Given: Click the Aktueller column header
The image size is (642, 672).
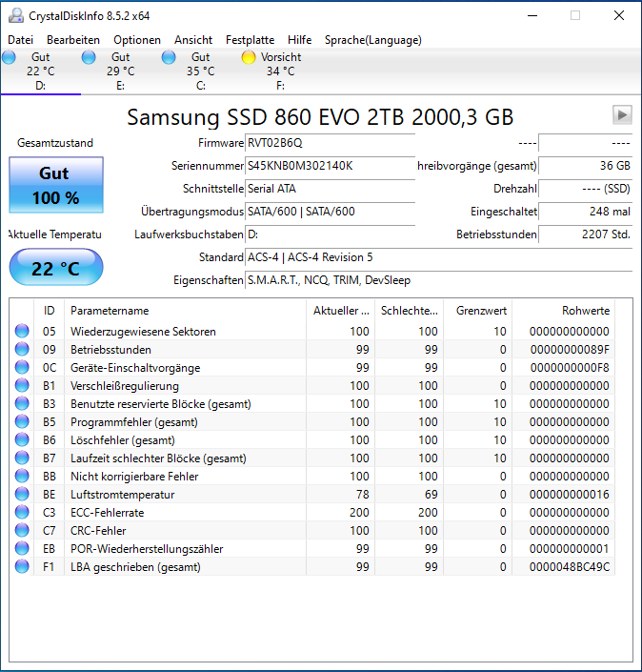Looking at the screenshot, I should pyautogui.click(x=340, y=311).
